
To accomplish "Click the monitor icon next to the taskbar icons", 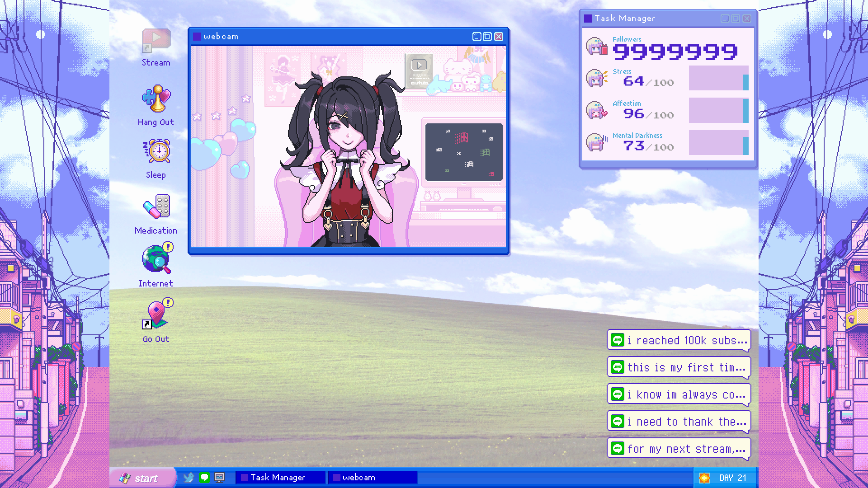I will [220, 477].
